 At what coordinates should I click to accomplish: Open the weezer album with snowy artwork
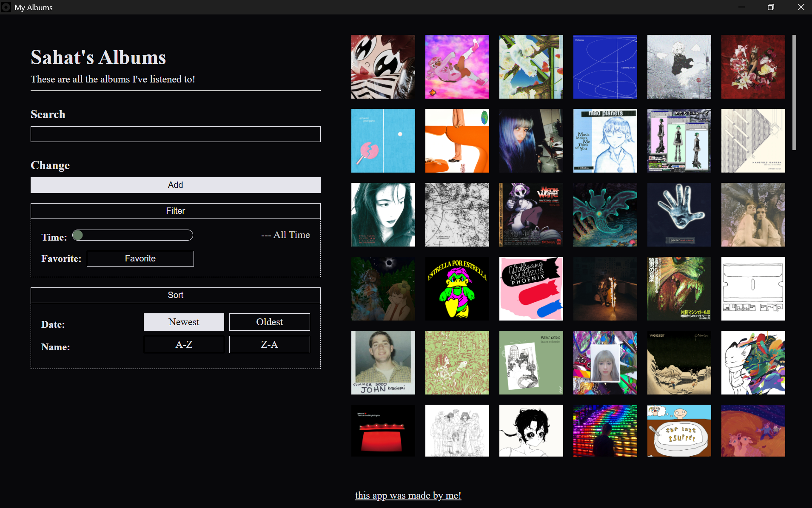pos(679,362)
